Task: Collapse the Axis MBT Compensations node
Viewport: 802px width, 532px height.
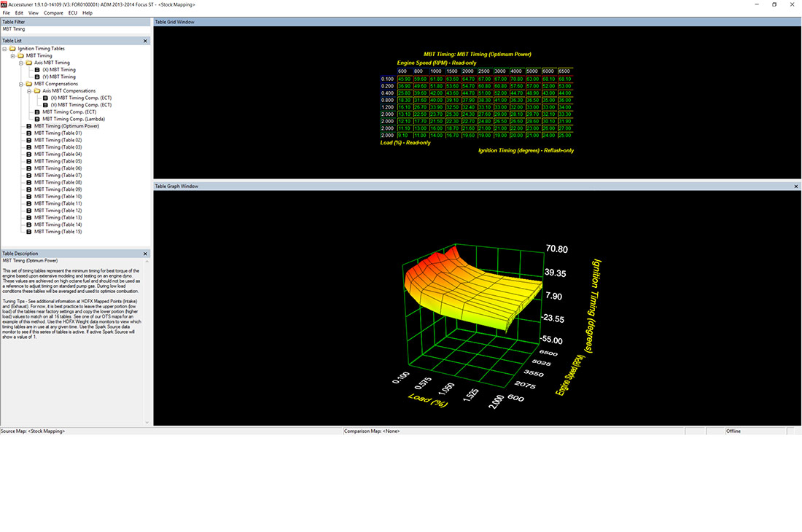Action: [x=29, y=91]
